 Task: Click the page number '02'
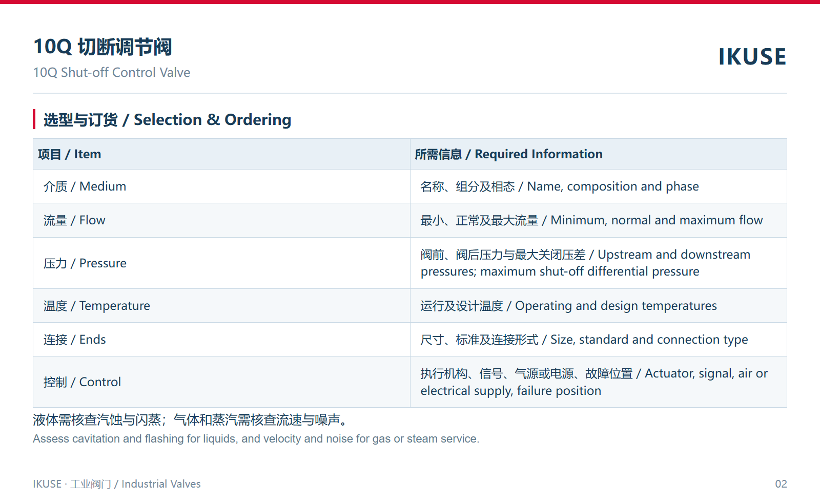[x=781, y=484]
